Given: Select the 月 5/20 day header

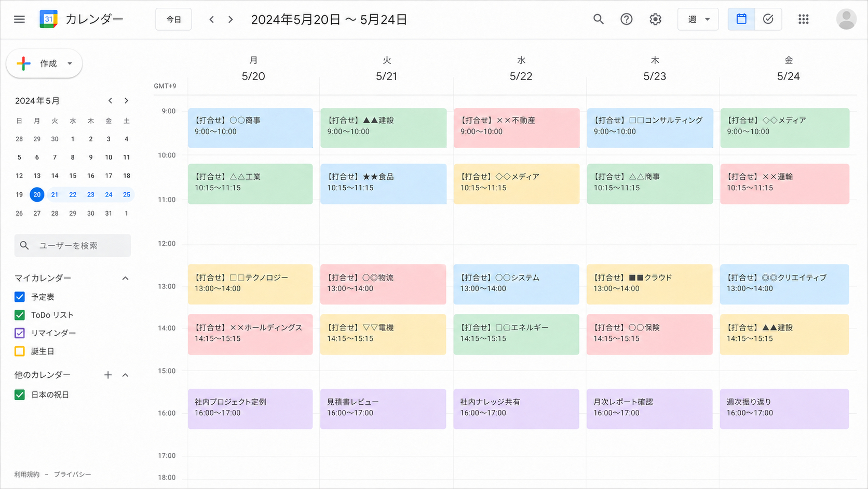Looking at the screenshot, I should pyautogui.click(x=253, y=69).
